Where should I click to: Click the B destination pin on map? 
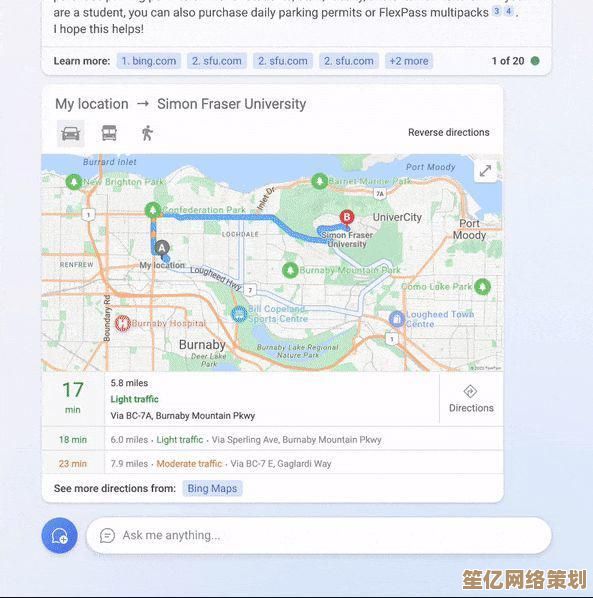[x=347, y=218]
